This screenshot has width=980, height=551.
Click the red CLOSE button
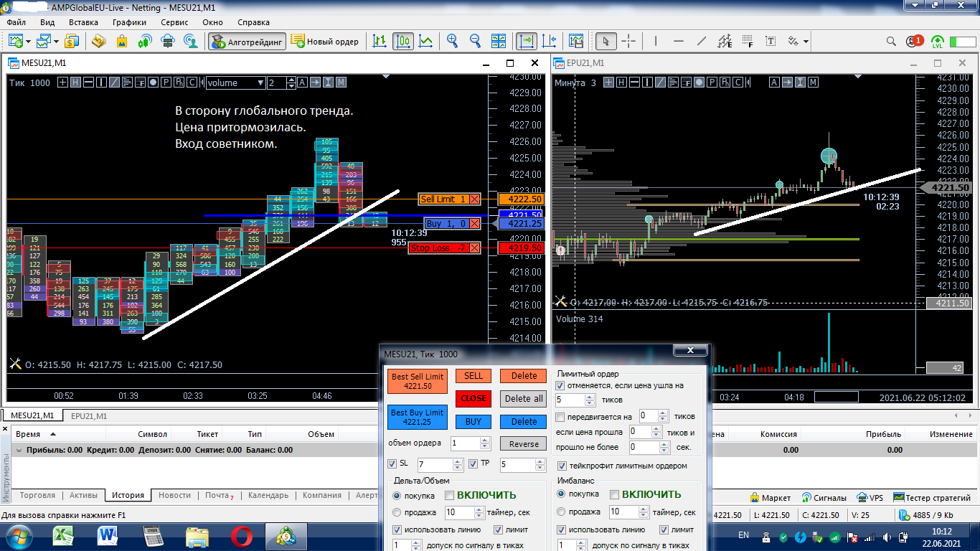tap(473, 398)
